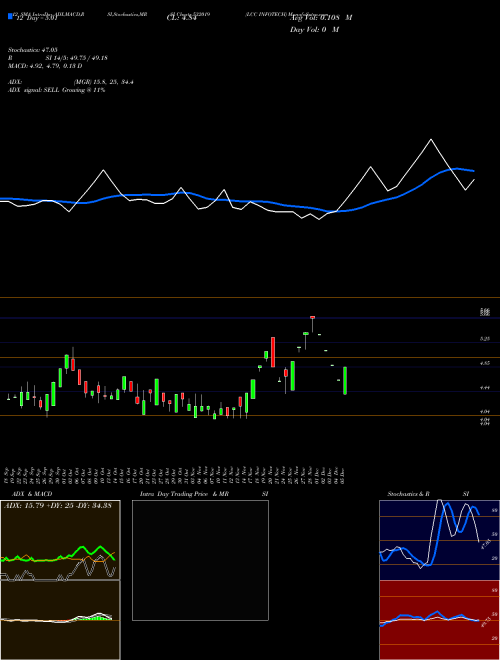Click the 'Stochastics: 47.03' readout
Screen dimensions: 500x660
click(x=33, y=50)
